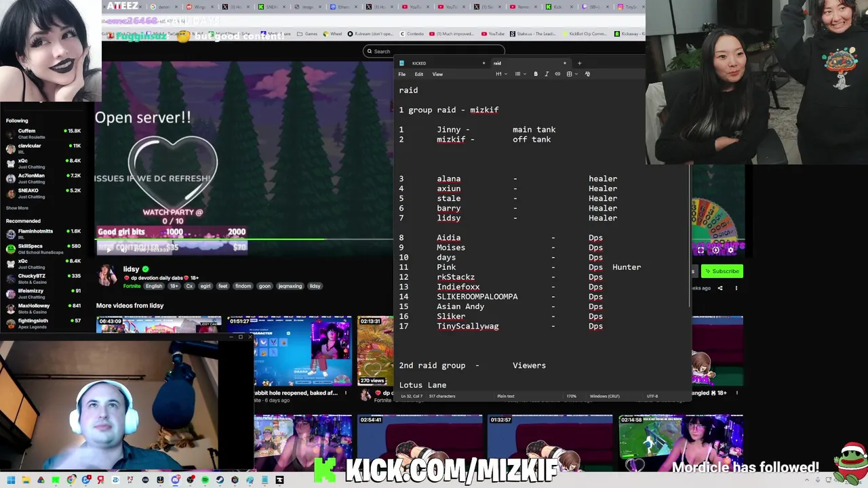
Task: Open the View menu in Notepad
Action: (x=437, y=74)
